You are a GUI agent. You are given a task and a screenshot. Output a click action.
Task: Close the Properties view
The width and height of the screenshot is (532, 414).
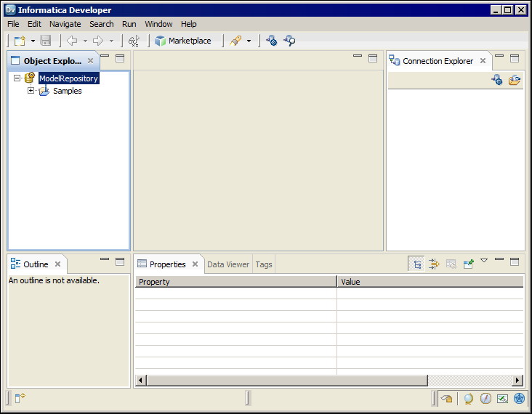tap(195, 264)
